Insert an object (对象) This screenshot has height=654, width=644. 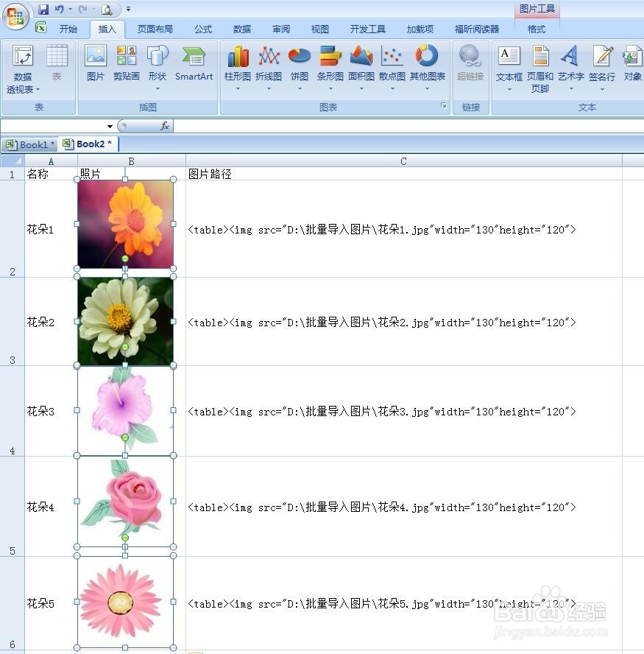632,63
